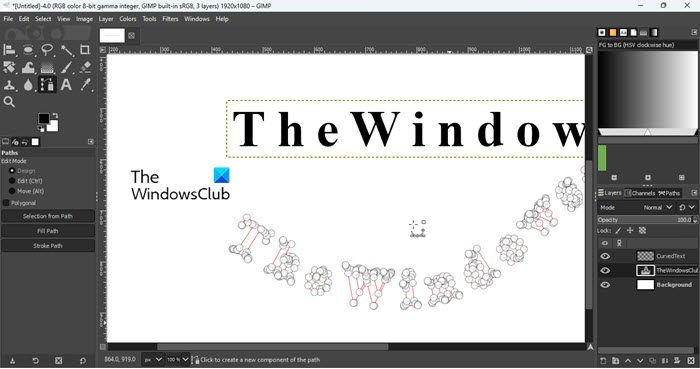The image size is (700, 369).
Task: Select the Color Picker eyedropper tool
Action: 85,85
